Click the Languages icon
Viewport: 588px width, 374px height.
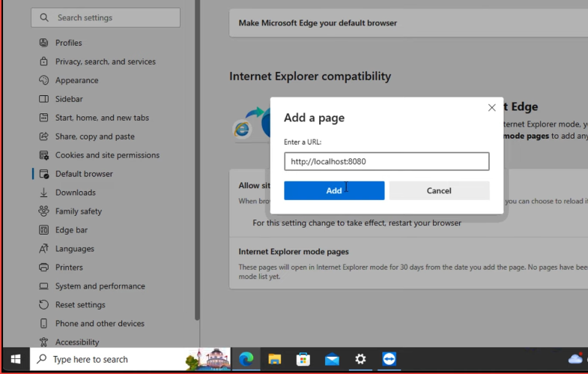click(x=44, y=249)
